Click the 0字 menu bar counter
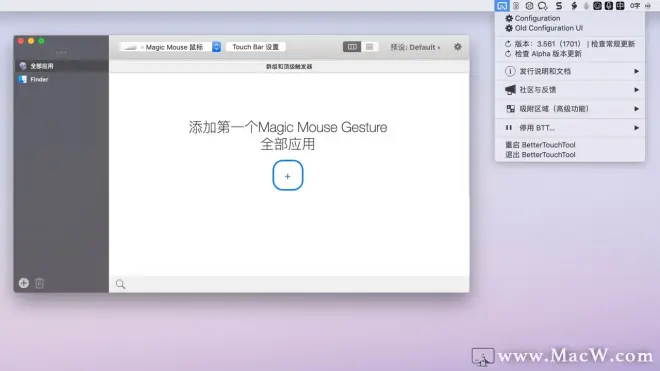 [x=635, y=5]
